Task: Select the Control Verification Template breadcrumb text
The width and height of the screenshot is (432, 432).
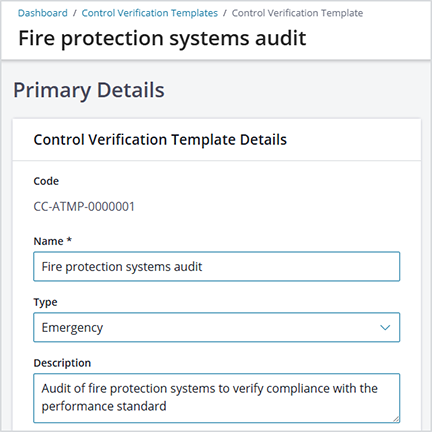Action: 297,13
